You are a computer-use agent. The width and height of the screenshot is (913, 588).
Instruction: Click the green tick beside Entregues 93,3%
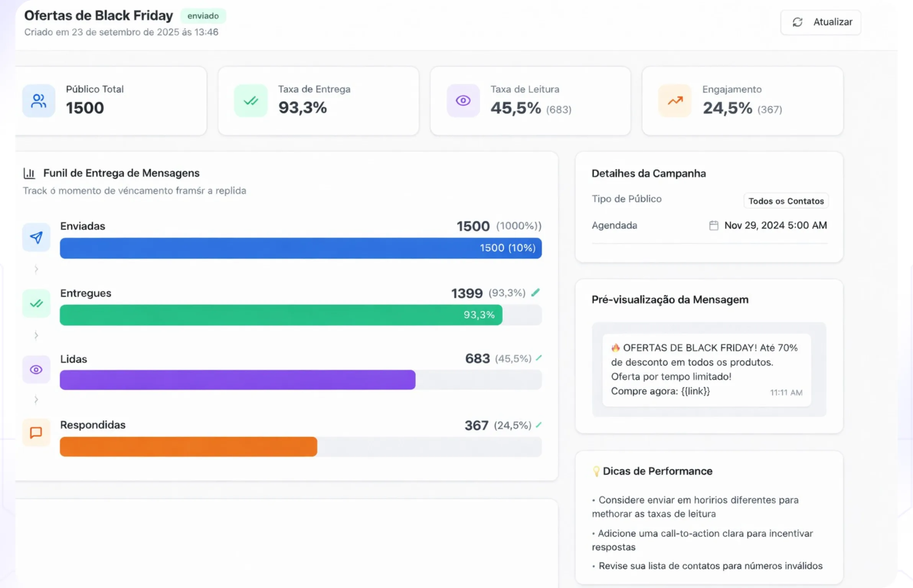pyautogui.click(x=535, y=293)
